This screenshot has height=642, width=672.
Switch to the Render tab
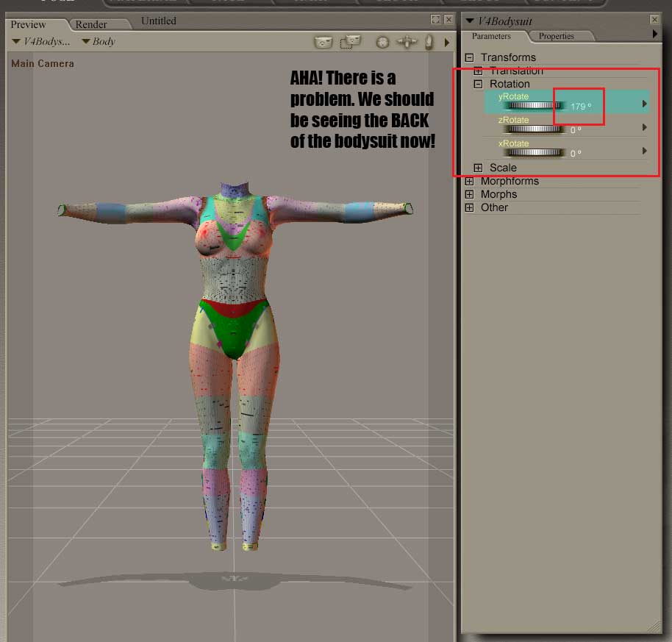[91, 24]
